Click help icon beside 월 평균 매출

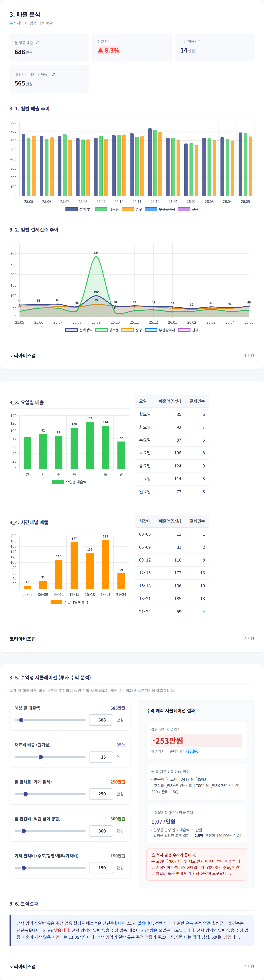click(x=38, y=43)
